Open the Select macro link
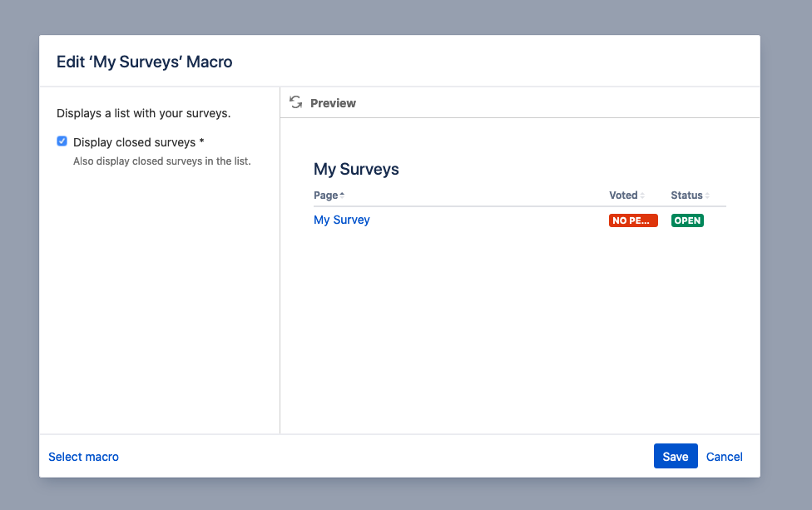Screen dimensions: 812x510 83,457
